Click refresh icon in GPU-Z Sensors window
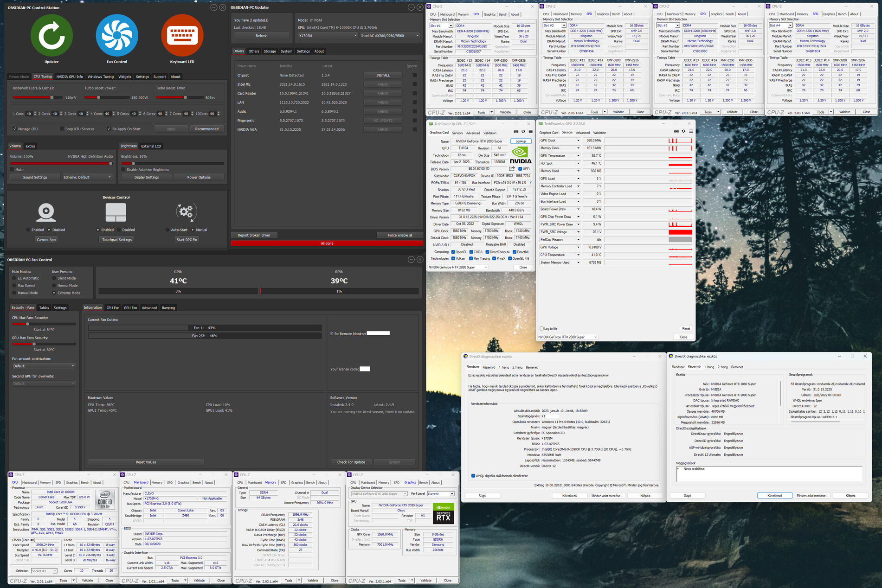This screenshot has height=588, width=882. (683, 131)
